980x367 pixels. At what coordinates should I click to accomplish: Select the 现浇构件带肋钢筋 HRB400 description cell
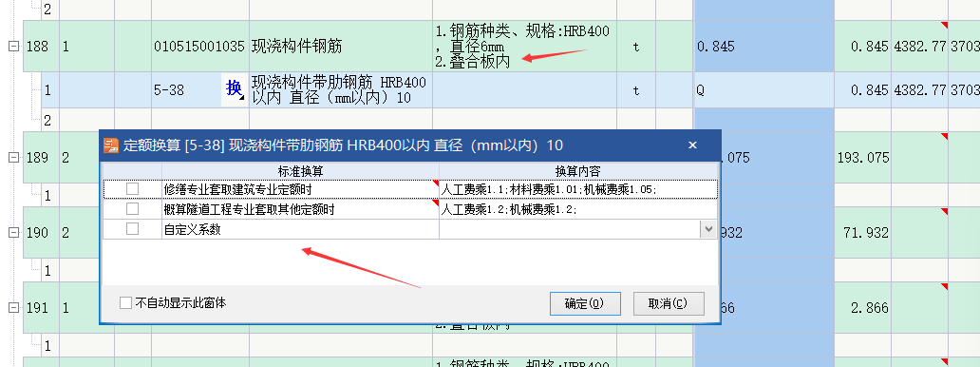click(341, 90)
